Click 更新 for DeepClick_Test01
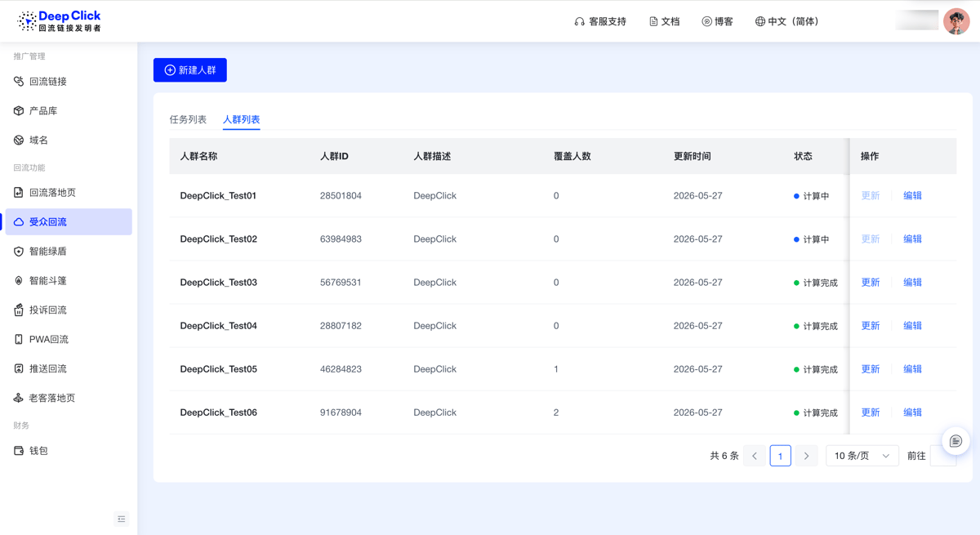The width and height of the screenshot is (980, 535). pyautogui.click(x=871, y=196)
